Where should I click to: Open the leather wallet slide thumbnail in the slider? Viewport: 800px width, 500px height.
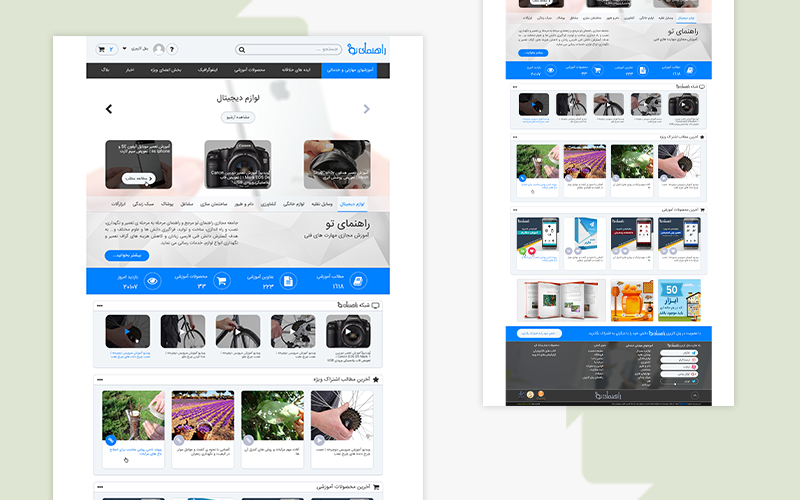(337, 164)
